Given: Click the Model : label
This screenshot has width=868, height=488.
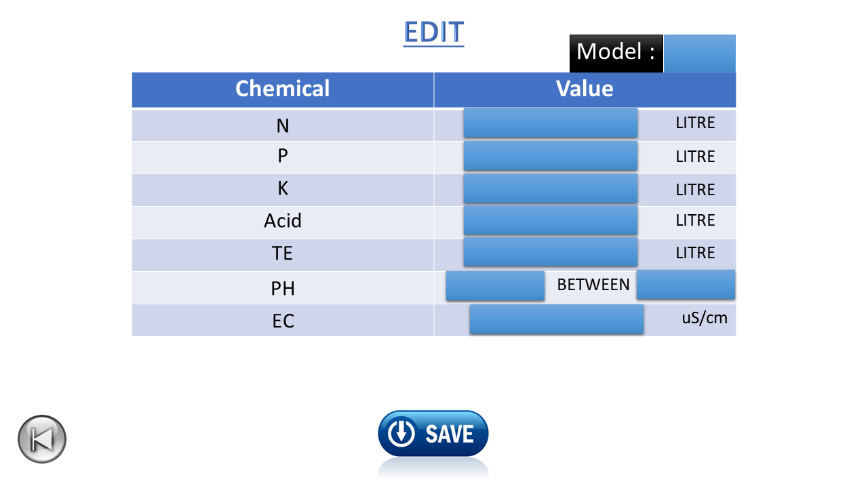Looking at the screenshot, I should tap(616, 53).
